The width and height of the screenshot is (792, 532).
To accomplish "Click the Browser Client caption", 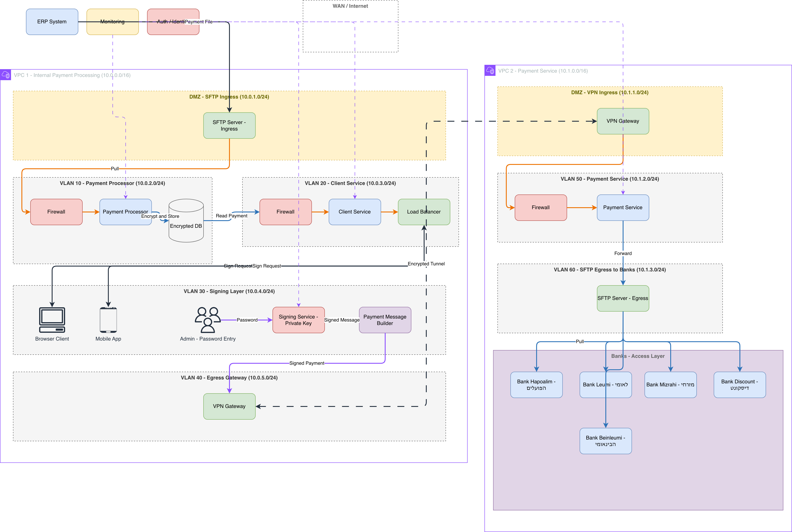I will [52, 339].
